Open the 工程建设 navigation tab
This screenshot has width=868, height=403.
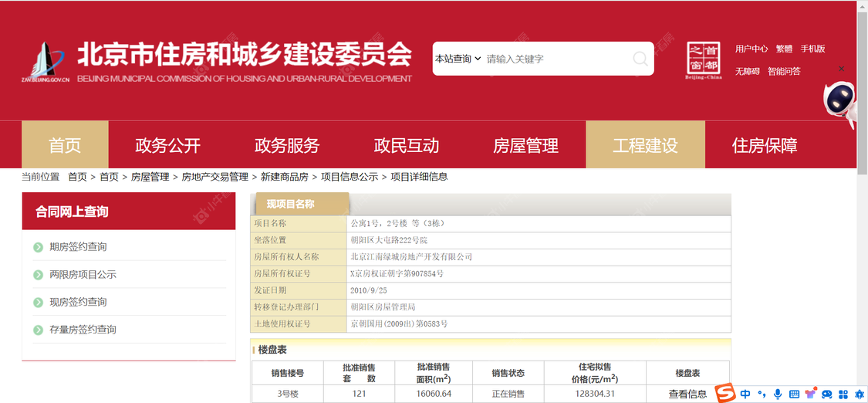click(x=646, y=145)
